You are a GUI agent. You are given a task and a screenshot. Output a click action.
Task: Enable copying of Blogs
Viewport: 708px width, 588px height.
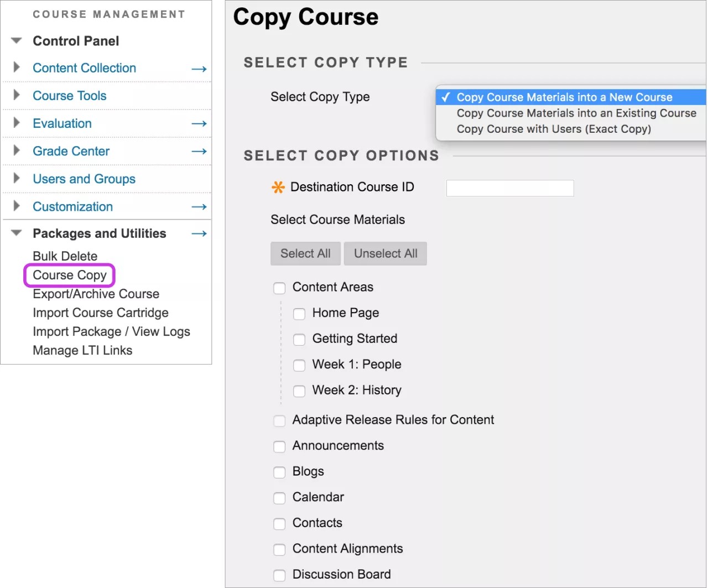[279, 472]
